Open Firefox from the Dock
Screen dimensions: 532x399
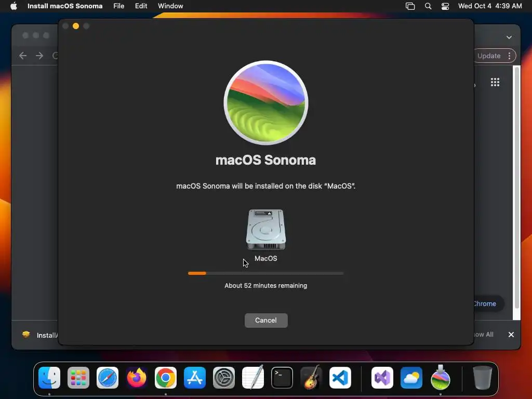pos(137,378)
